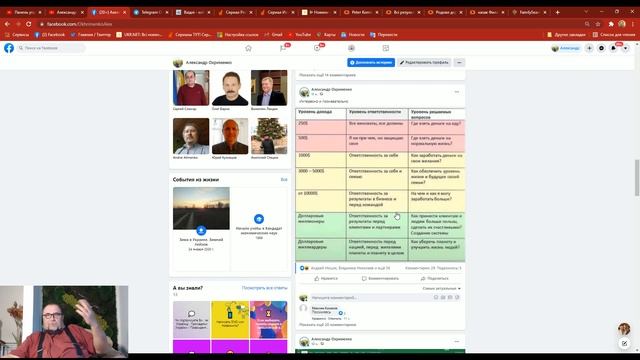Open friend photo with mustache in black
Image resolution: width=640 pixels, height=360 pixels.
(230, 88)
